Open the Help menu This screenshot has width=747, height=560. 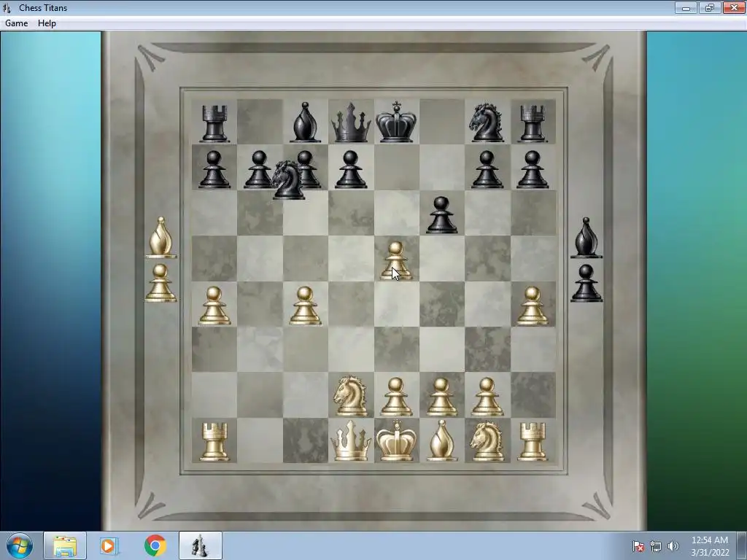(x=47, y=23)
